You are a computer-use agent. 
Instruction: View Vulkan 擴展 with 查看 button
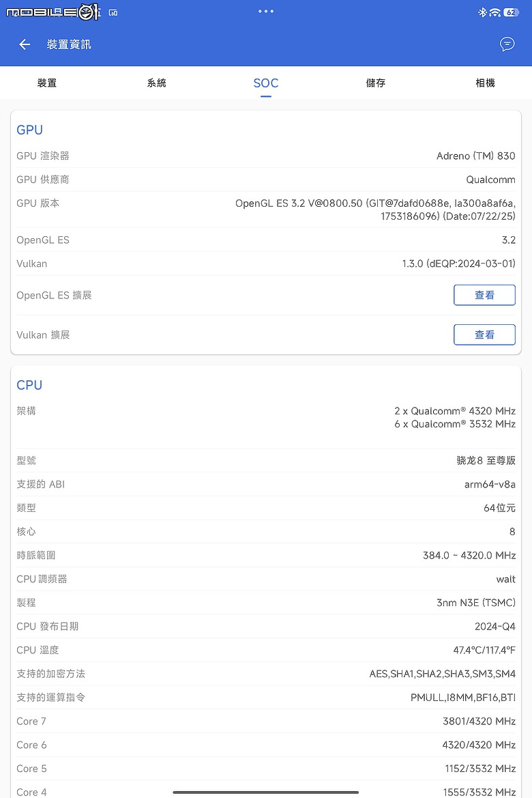484,335
